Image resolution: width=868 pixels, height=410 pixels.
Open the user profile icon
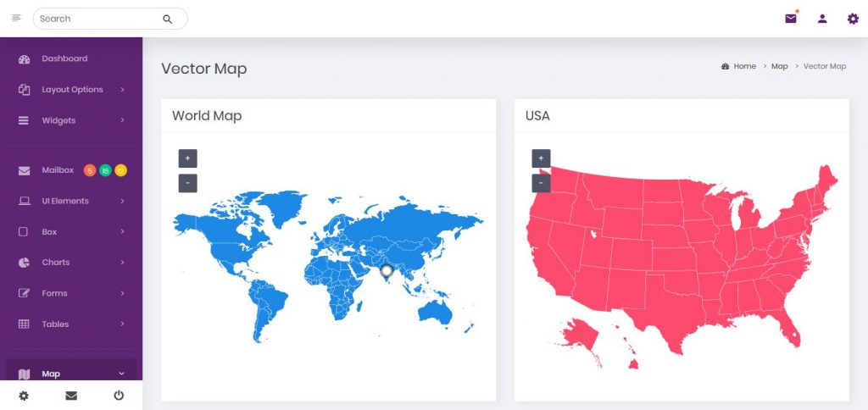click(822, 19)
